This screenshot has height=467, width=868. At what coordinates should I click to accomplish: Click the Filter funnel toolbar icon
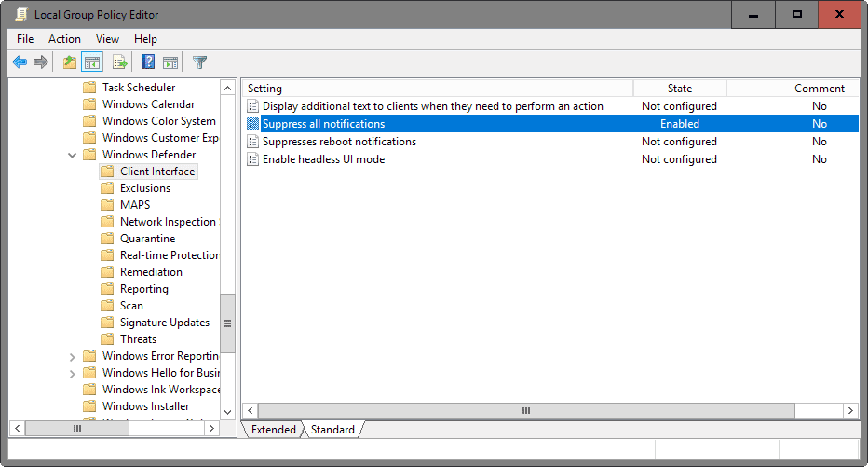(x=200, y=62)
